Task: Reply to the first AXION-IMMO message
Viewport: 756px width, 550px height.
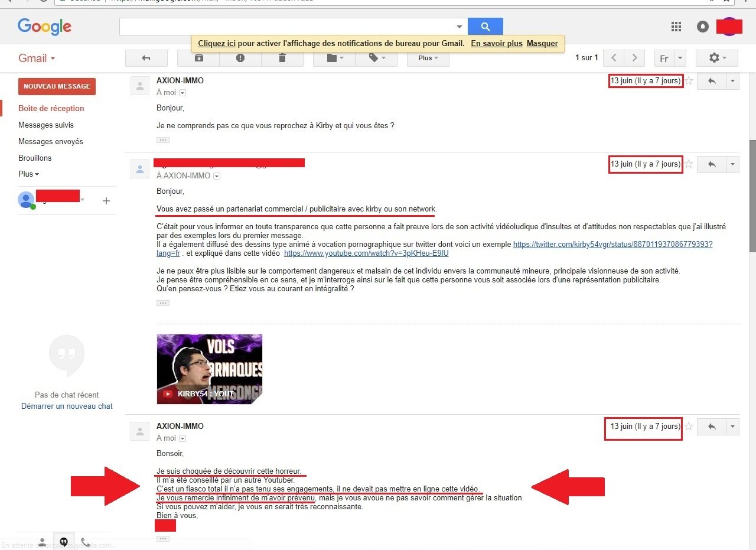Action: 712,82
